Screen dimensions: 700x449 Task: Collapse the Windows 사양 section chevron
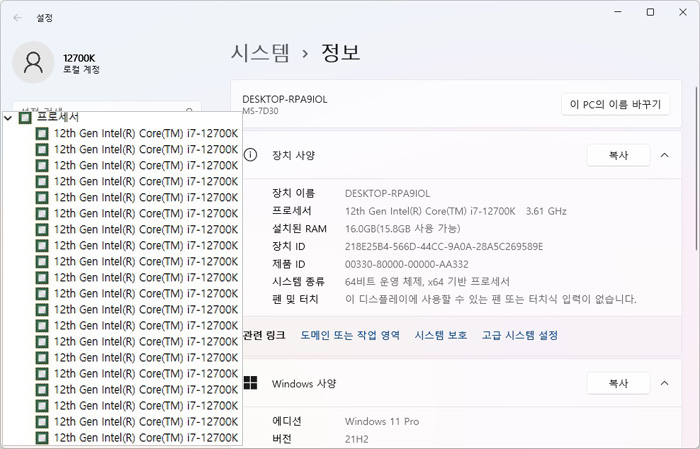coord(664,383)
